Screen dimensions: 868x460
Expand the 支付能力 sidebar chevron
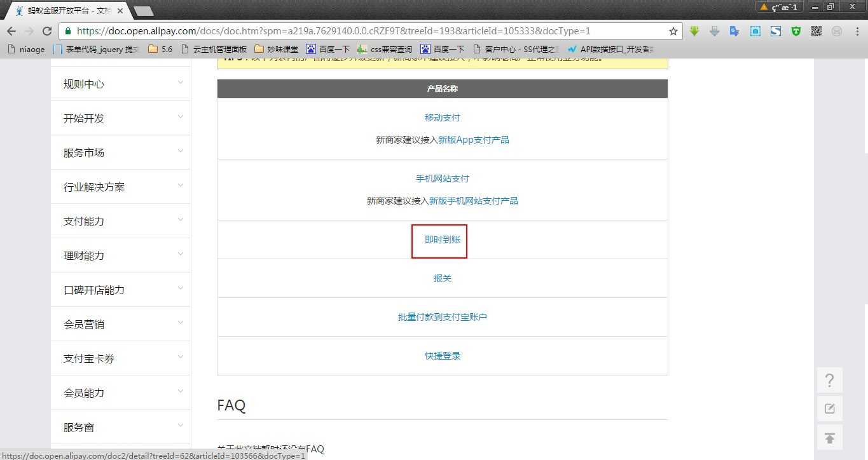point(181,219)
